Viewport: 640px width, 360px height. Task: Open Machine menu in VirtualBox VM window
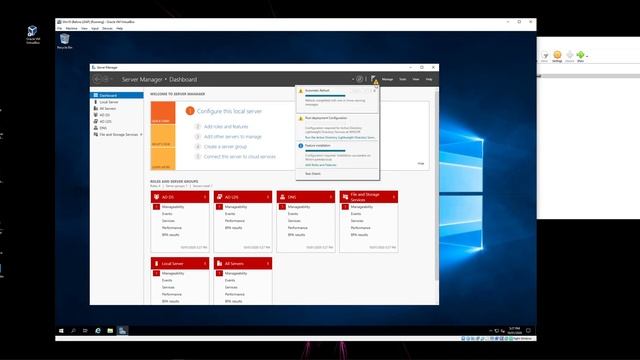click(x=71, y=29)
